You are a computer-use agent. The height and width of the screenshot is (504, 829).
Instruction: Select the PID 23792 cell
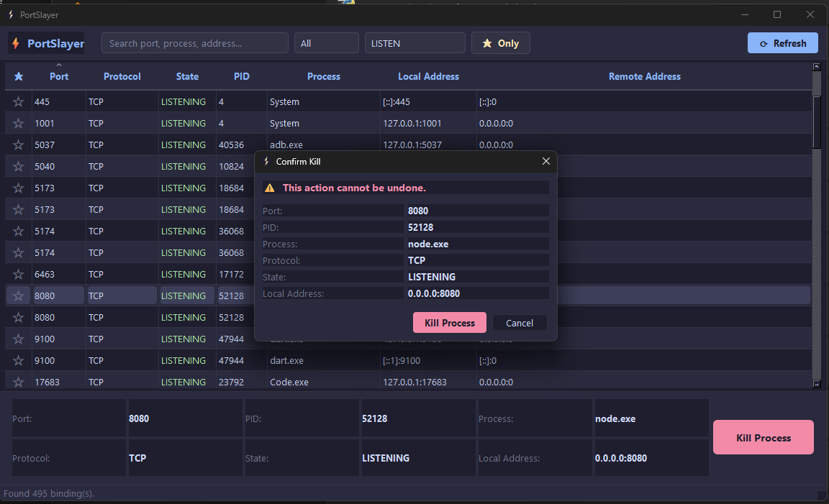point(242,382)
